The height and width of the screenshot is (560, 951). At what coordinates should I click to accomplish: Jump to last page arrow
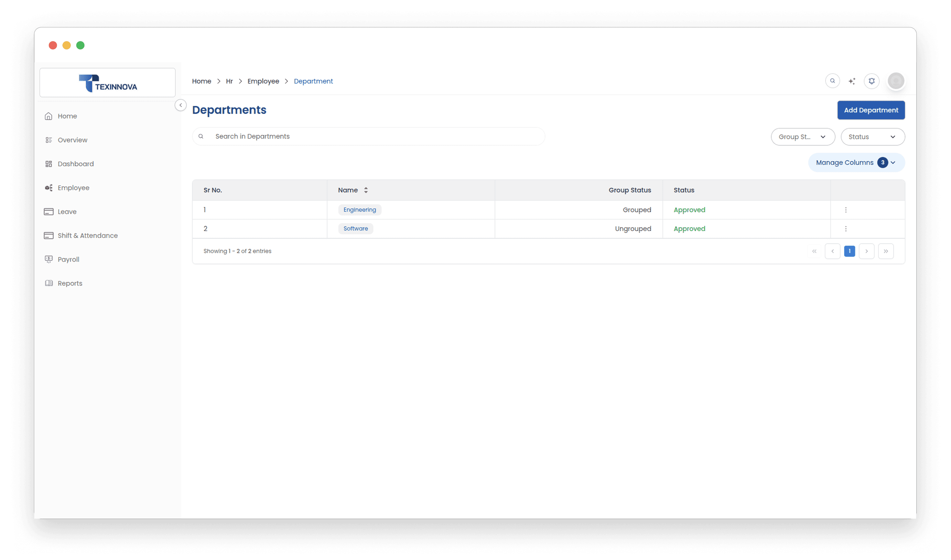click(x=886, y=251)
